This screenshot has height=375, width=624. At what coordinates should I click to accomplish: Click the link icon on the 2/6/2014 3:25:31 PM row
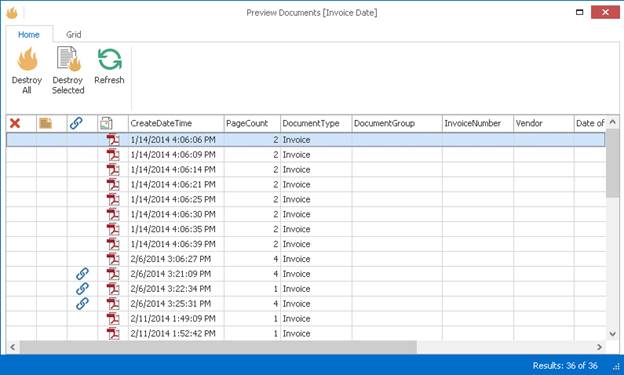click(x=82, y=304)
